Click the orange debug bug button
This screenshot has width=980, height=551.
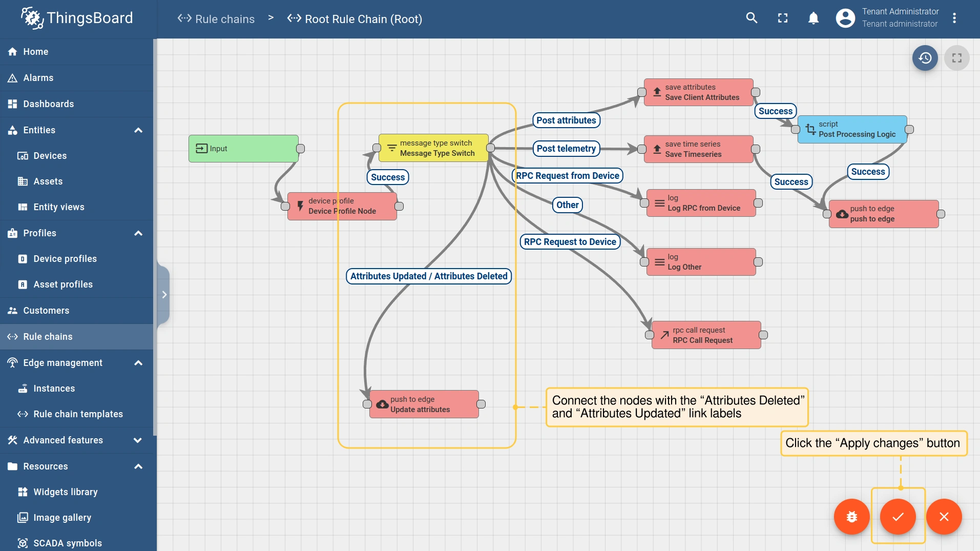pos(851,517)
